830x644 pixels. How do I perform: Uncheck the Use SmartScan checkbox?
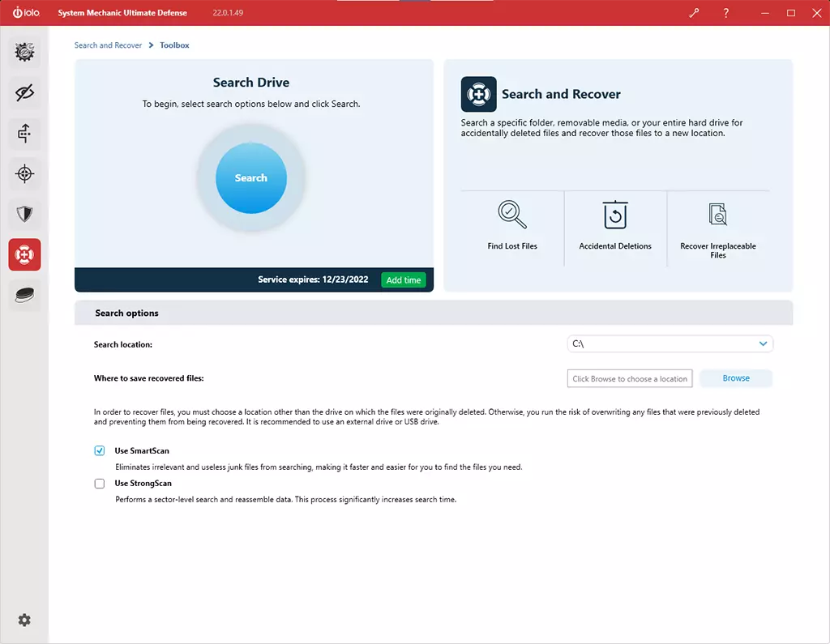click(x=100, y=450)
